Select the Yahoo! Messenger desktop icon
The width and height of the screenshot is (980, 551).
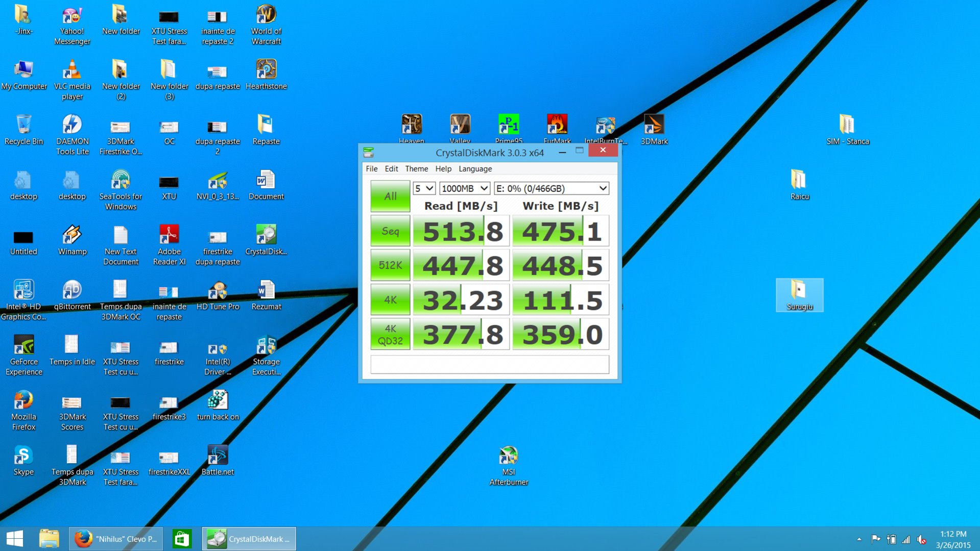click(x=72, y=25)
